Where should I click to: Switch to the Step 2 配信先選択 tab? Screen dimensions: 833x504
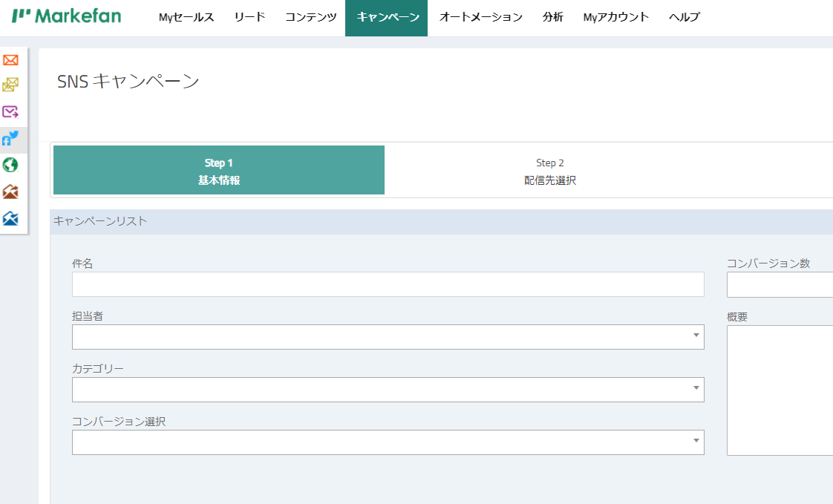(550, 171)
